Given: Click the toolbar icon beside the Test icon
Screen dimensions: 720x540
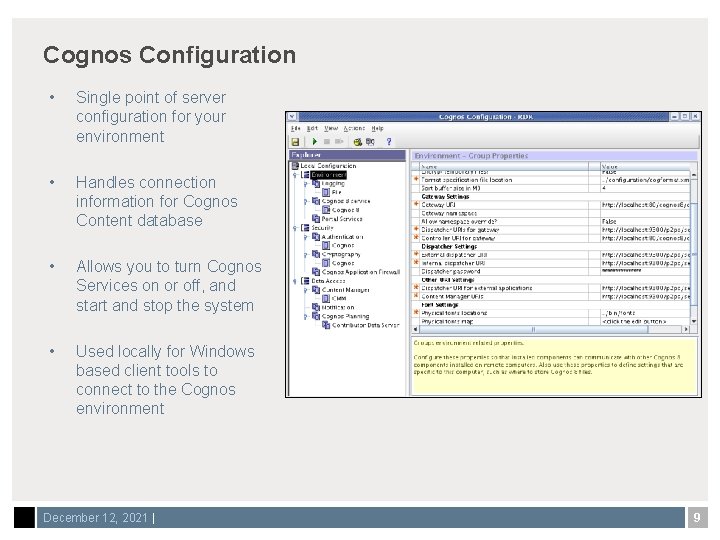Looking at the screenshot, I should [x=370, y=142].
